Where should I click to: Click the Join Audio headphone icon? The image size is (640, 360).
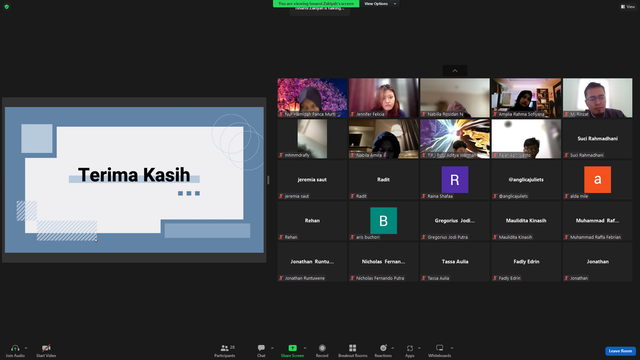[15, 348]
